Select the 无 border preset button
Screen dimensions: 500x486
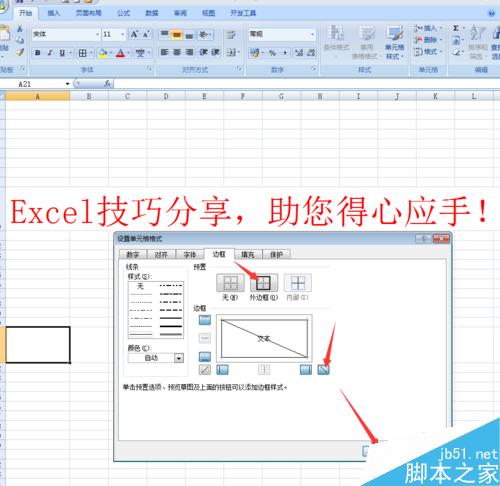pyautogui.click(x=230, y=283)
